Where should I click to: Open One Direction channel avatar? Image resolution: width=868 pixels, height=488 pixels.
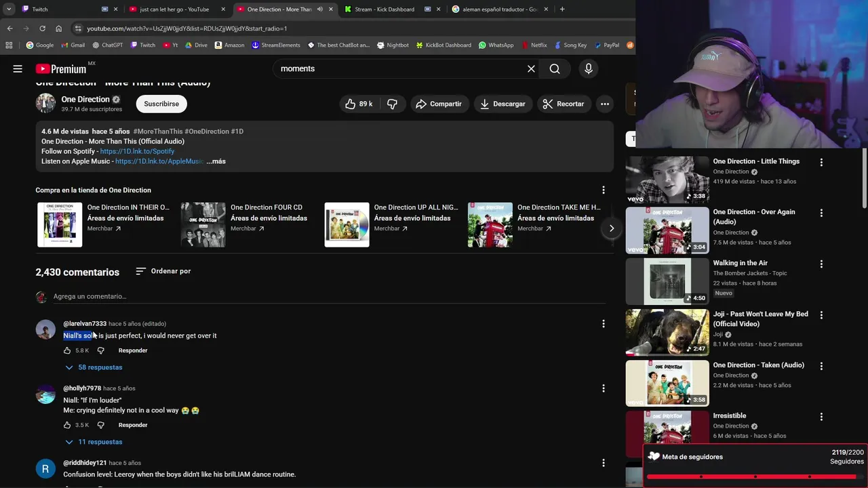point(45,103)
